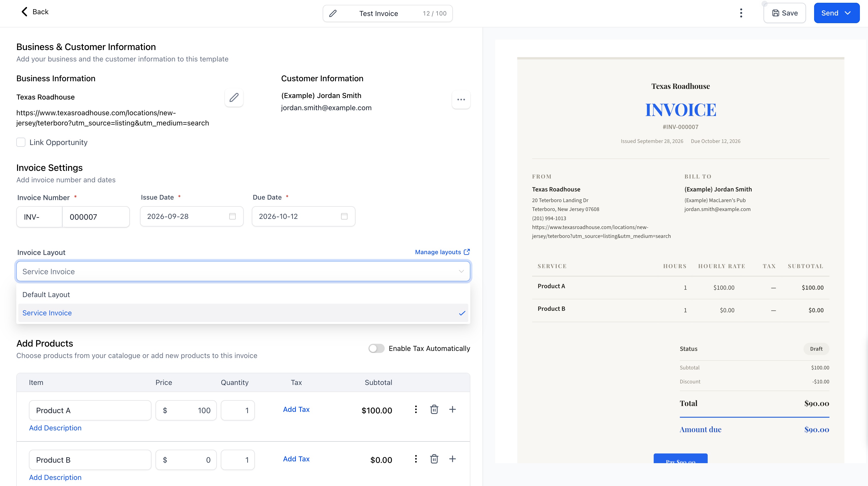Click the Product B item name field

(x=90, y=460)
